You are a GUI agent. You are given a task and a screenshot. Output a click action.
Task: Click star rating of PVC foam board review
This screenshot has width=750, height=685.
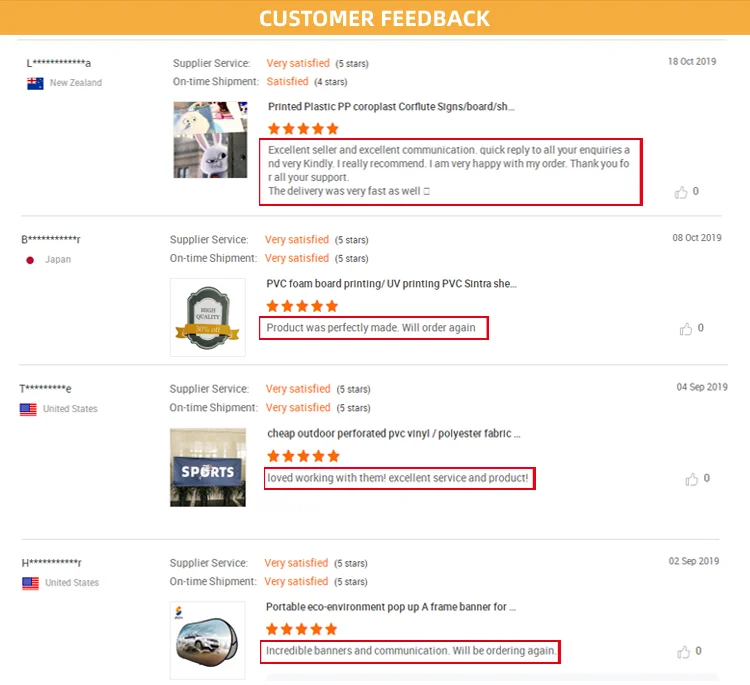click(x=302, y=306)
